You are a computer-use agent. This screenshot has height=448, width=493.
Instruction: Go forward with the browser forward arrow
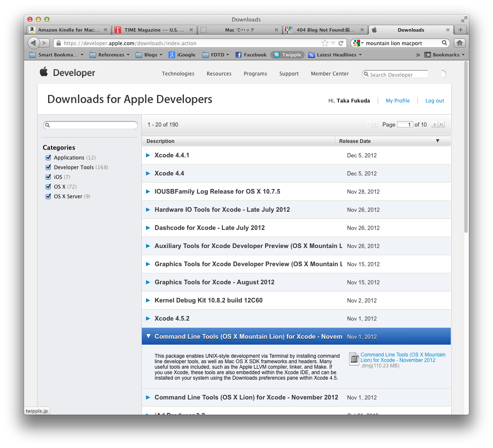coord(45,43)
